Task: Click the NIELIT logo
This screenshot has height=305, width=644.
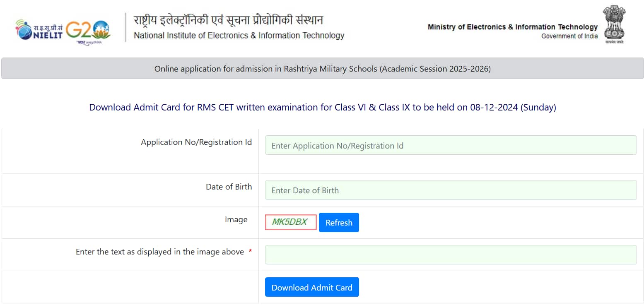Action: tap(39, 30)
